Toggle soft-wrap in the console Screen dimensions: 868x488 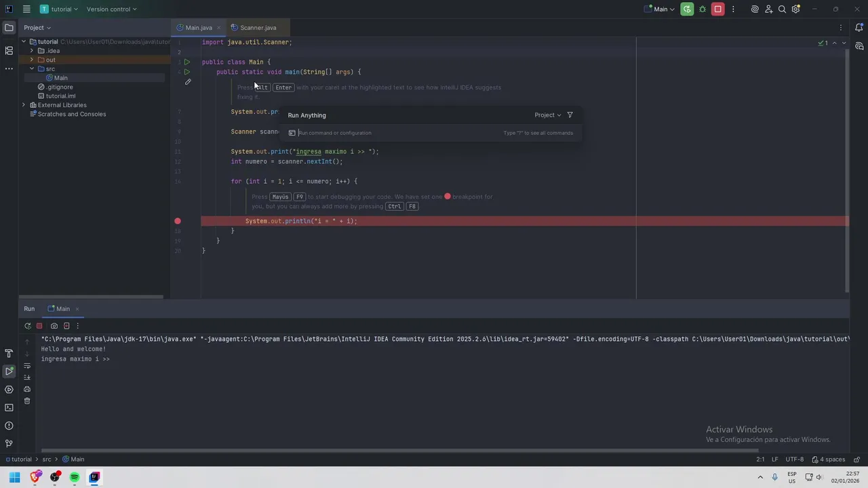pos(27,366)
